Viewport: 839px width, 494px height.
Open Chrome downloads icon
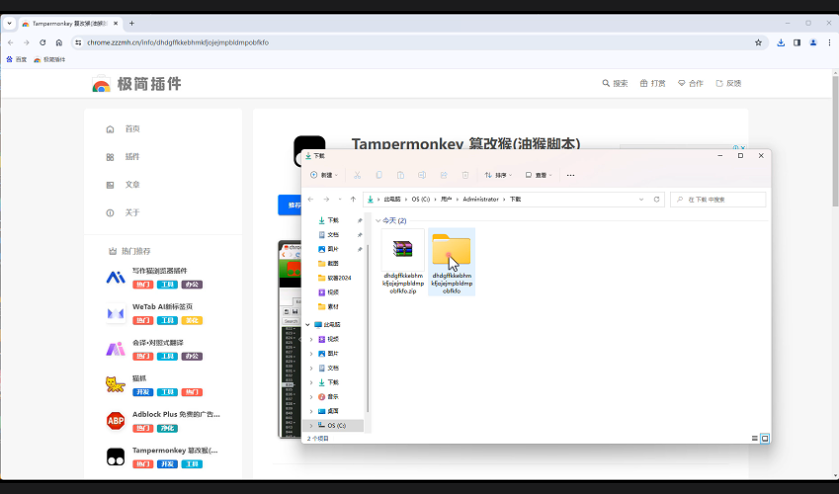point(781,42)
